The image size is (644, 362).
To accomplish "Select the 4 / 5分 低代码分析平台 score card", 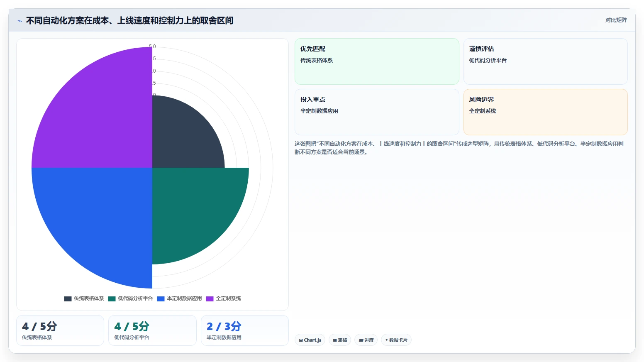I will click(x=152, y=330).
